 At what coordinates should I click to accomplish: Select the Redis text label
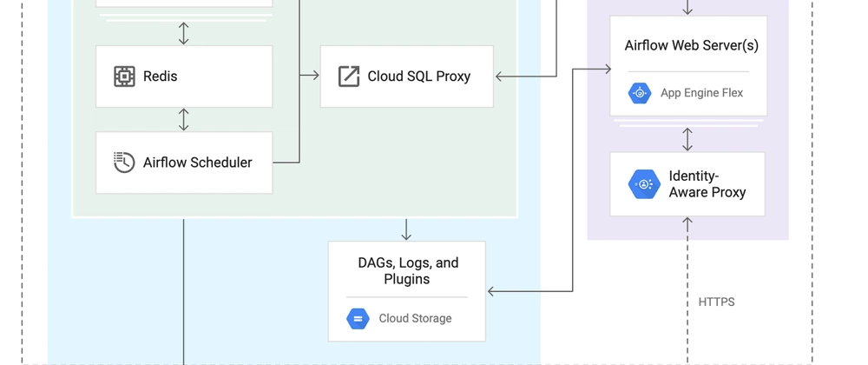tap(160, 76)
